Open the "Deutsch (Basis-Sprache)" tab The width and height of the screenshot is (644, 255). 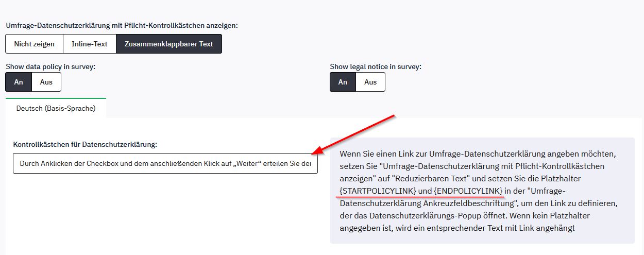click(x=56, y=108)
